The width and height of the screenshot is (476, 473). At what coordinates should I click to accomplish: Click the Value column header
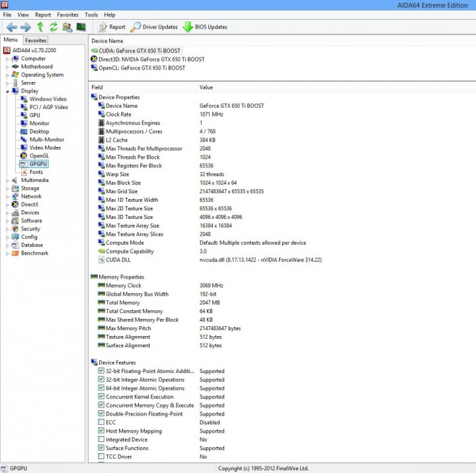[275, 87]
